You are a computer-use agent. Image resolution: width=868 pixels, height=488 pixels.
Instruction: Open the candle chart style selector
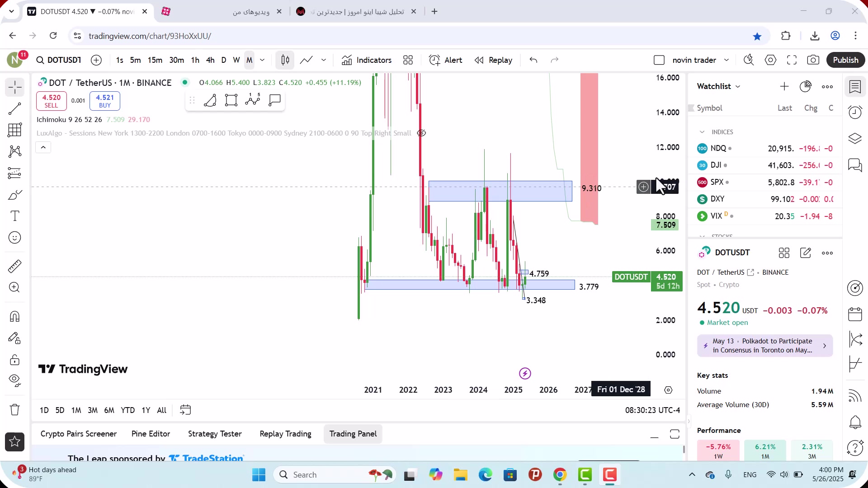(x=285, y=60)
